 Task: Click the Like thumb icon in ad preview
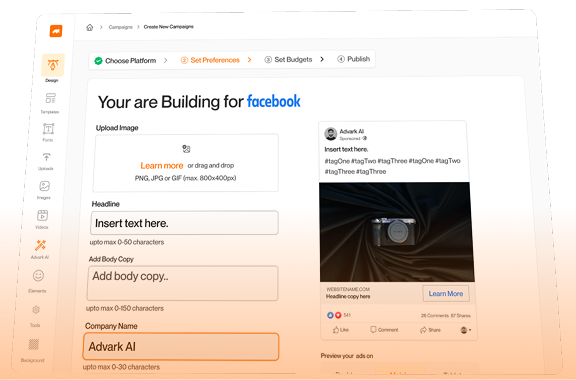coord(336,330)
